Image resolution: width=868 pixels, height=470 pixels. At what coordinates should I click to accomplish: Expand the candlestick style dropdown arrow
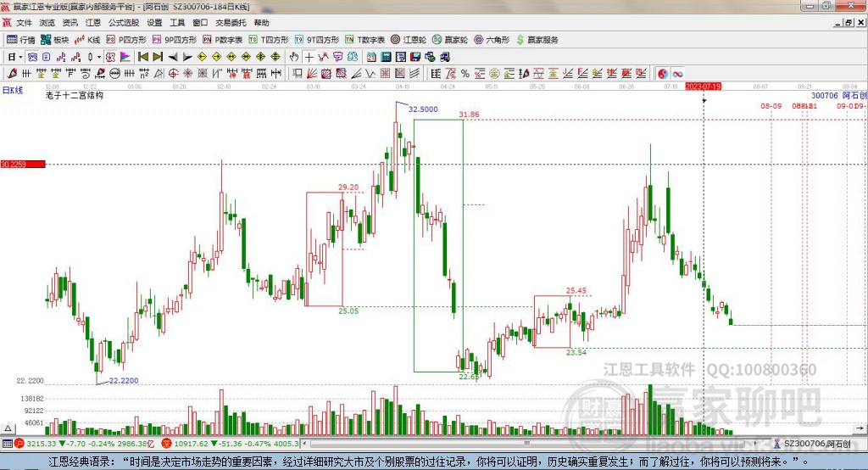point(99,57)
